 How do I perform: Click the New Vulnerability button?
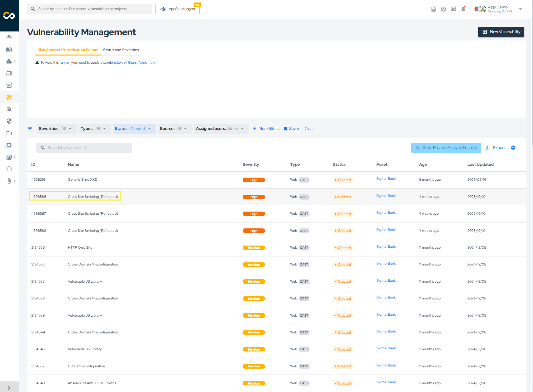point(501,32)
